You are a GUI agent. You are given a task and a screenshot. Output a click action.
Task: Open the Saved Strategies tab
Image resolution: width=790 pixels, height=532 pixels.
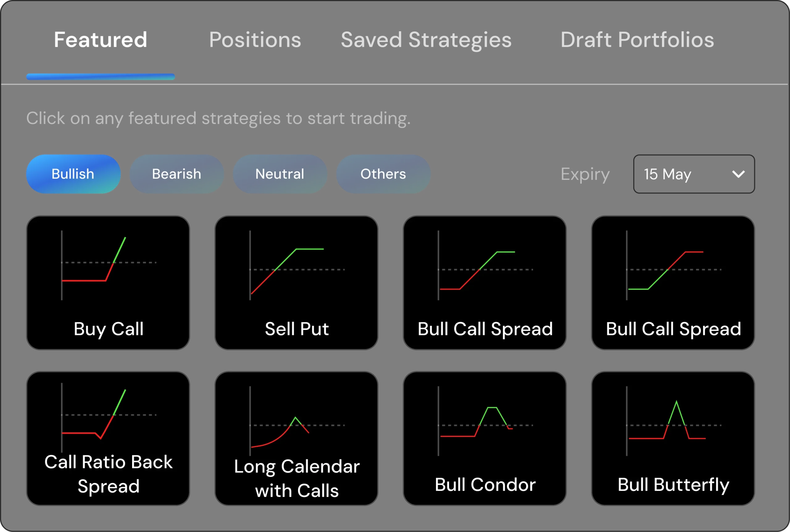pyautogui.click(x=426, y=40)
